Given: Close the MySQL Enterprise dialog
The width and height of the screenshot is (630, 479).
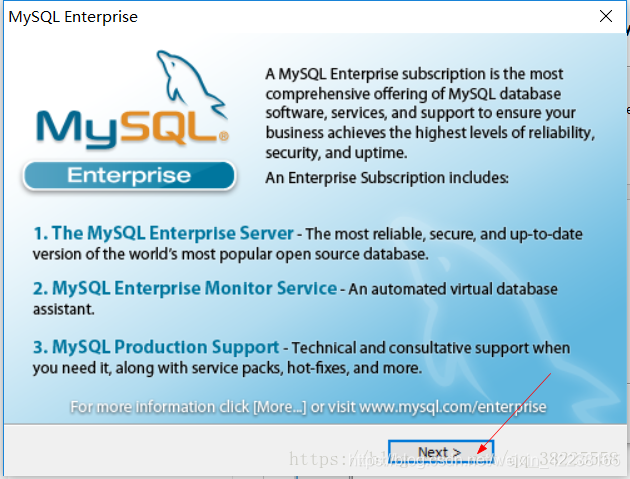Looking at the screenshot, I should pos(605,16).
